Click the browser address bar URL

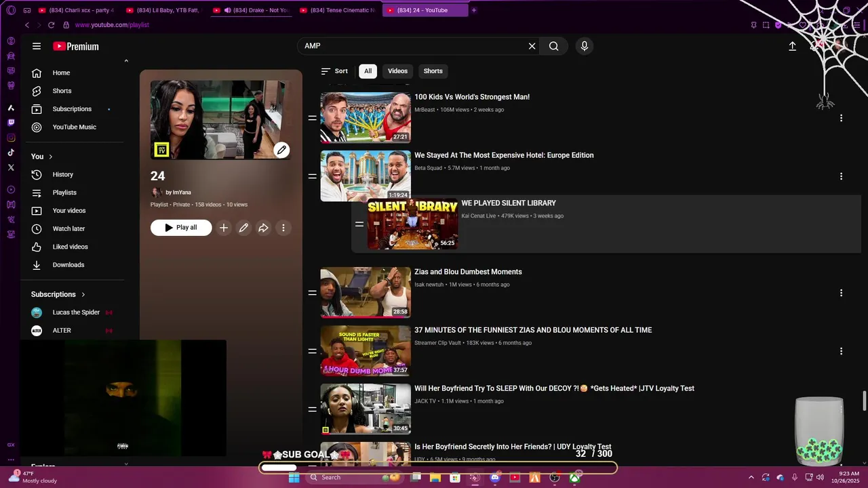click(112, 25)
